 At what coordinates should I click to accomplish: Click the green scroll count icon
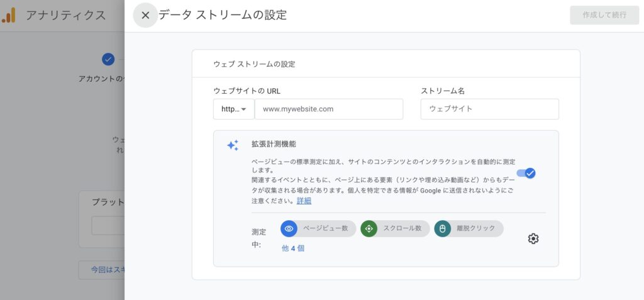369,228
